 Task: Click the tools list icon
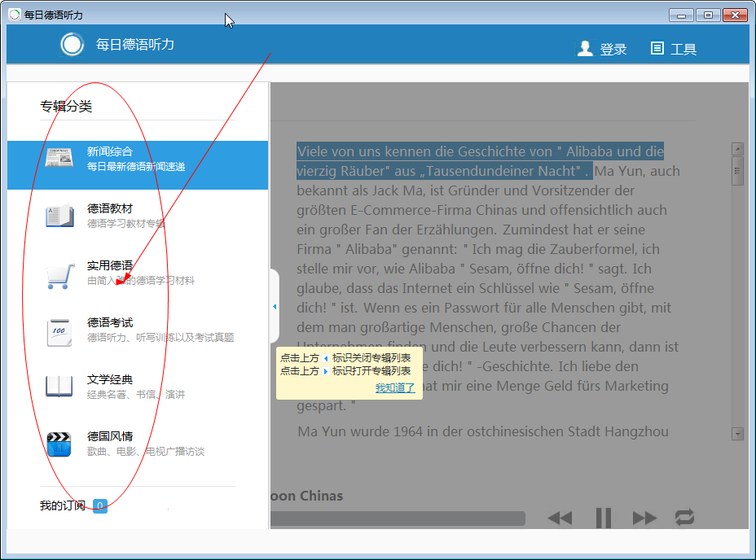coord(657,48)
